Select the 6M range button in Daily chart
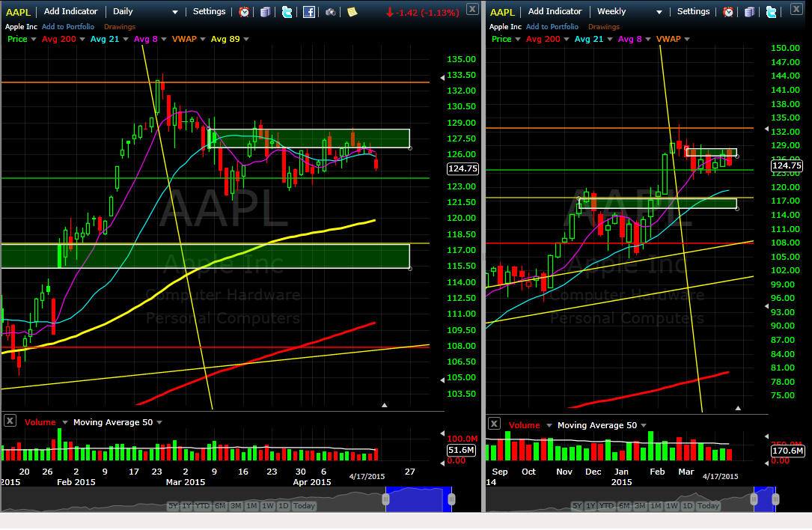The image size is (812, 530). tap(220, 506)
